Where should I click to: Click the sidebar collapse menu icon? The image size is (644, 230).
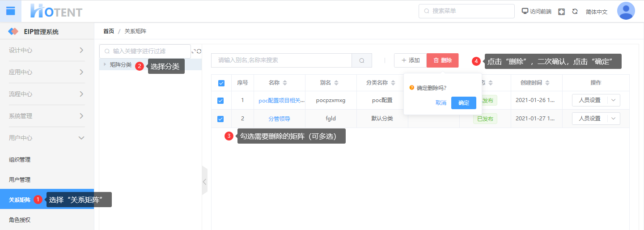[x=10, y=11]
